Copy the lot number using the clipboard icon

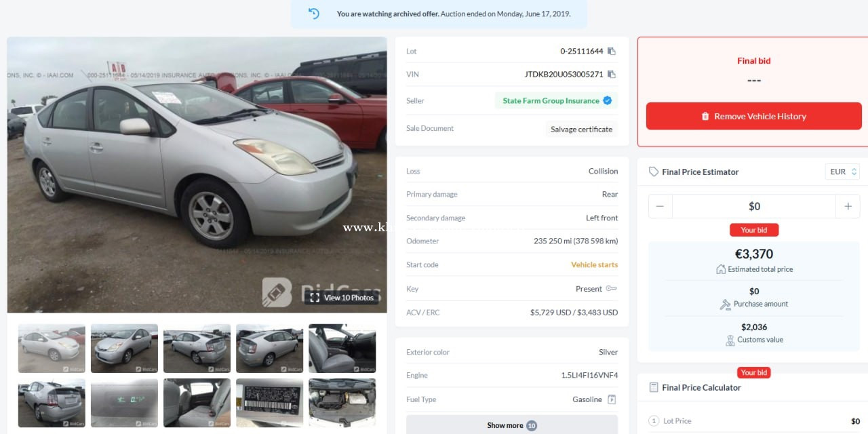[611, 52]
